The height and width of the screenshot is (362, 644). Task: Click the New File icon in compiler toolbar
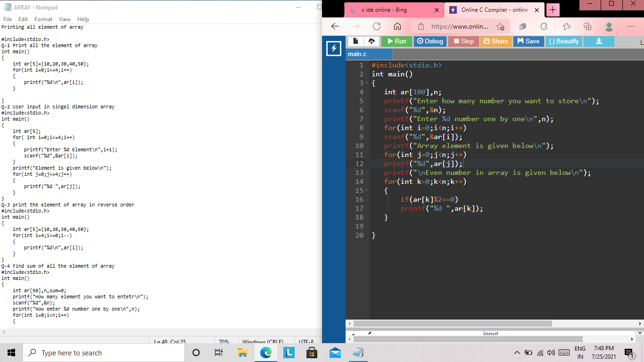(x=355, y=41)
